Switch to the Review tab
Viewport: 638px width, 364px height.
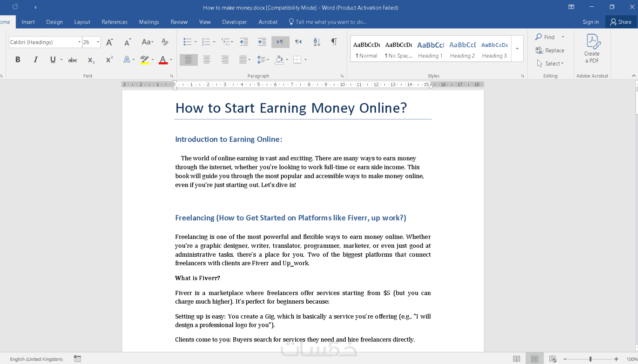pos(179,22)
